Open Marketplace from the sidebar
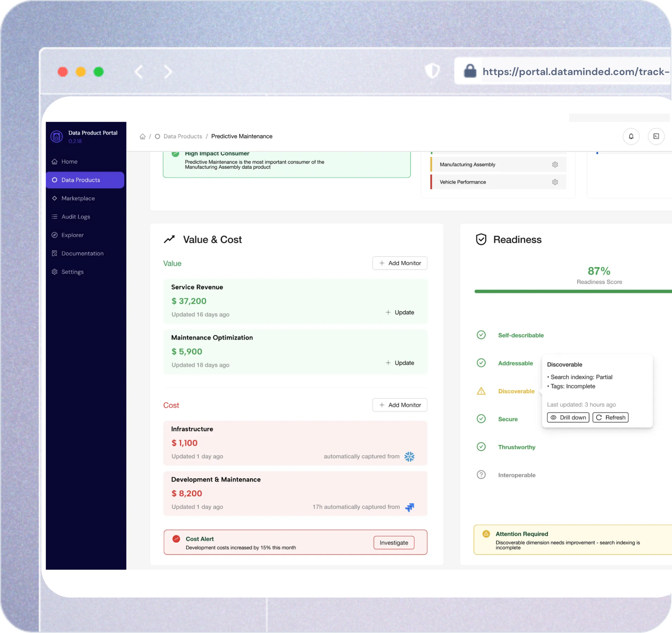This screenshot has width=672, height=633. [x=78, y=198]
